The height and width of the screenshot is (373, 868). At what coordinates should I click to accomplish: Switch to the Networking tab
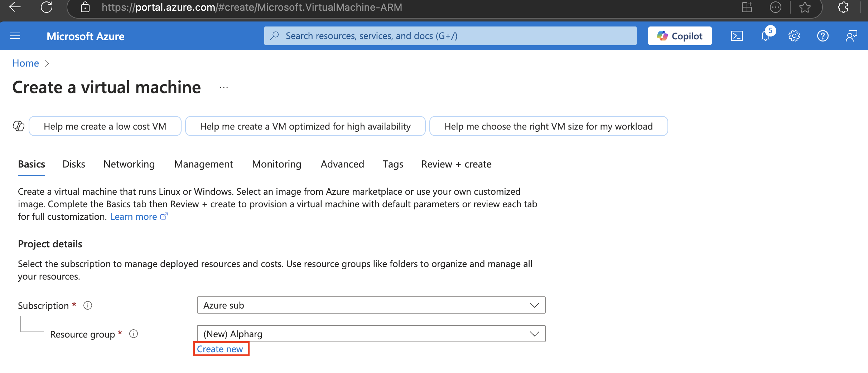pos(129,164)
